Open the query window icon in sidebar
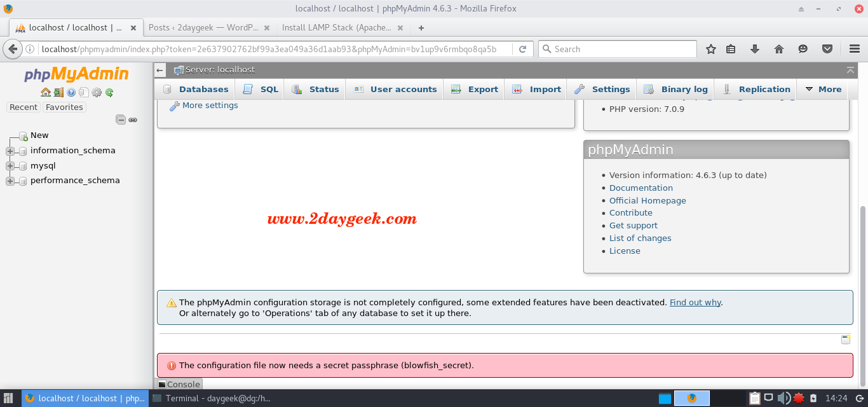This screenshot has width=868, height=407. coord(84,92)
